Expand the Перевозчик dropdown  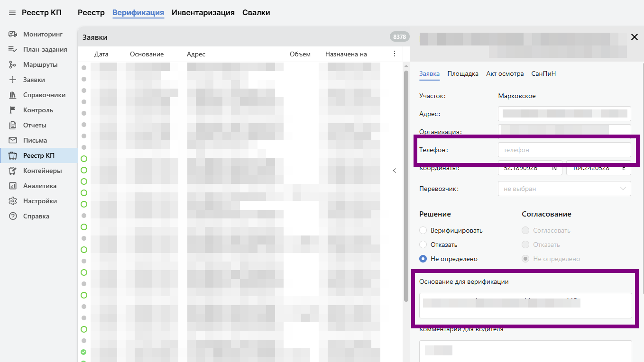[564, 189]
